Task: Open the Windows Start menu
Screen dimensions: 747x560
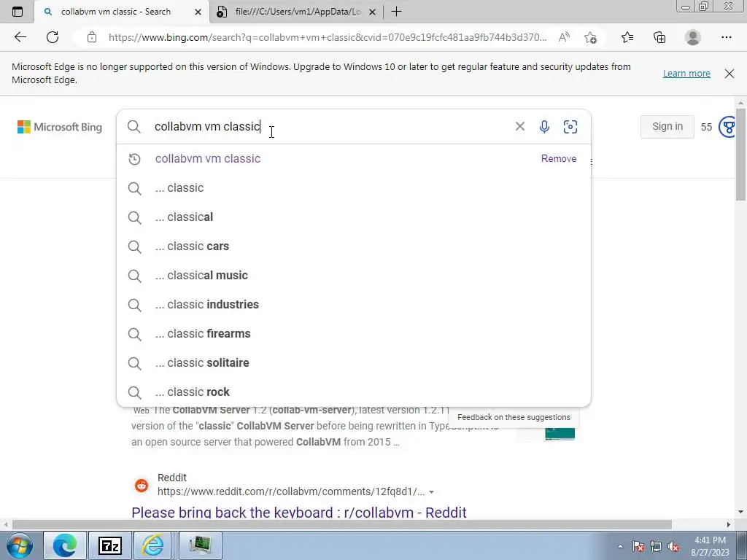Action: tap(19, 545)
